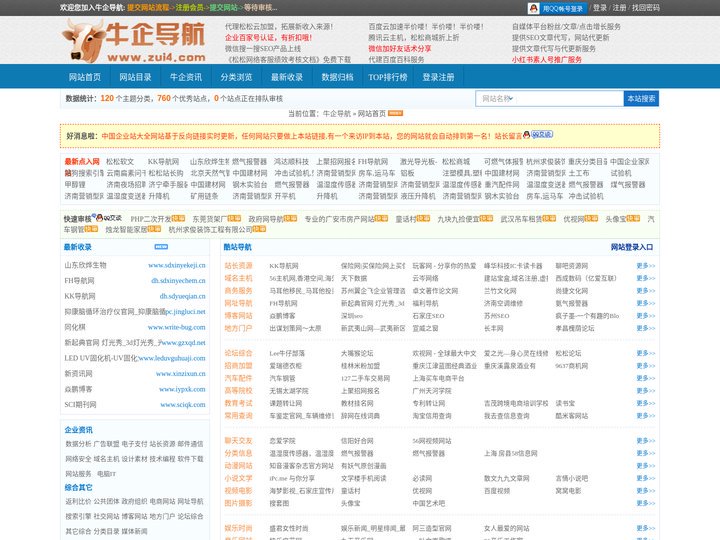720x540 pixels.
Task: Click the site search text field
Action: [569, 98]
